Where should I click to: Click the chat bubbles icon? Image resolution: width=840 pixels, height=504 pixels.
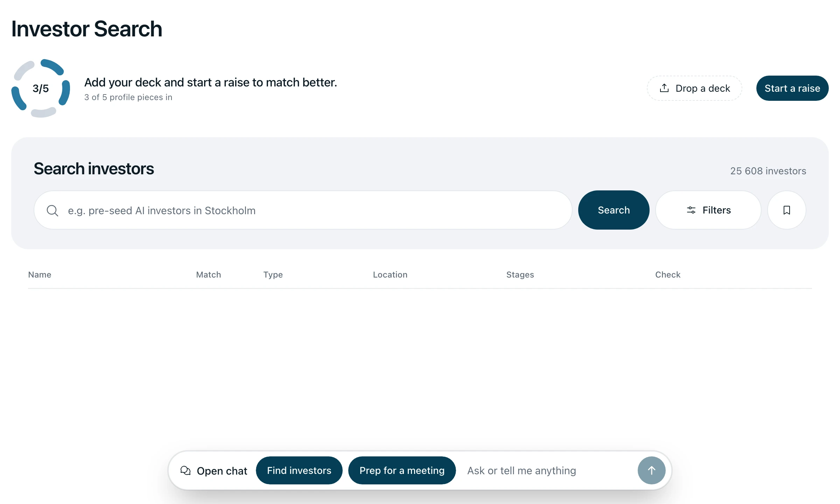coord(185,471)
